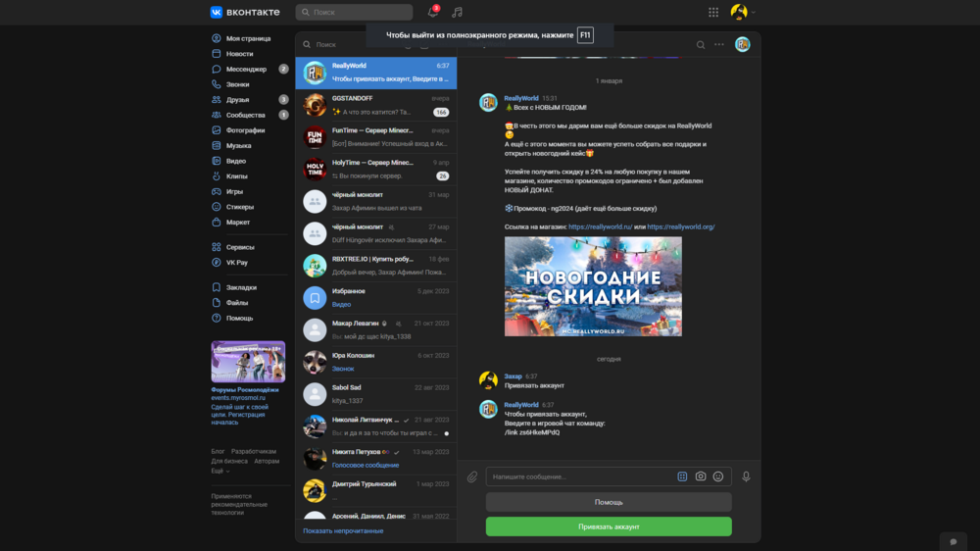Expand the Ещё footer dropdown

click(220, 471)
